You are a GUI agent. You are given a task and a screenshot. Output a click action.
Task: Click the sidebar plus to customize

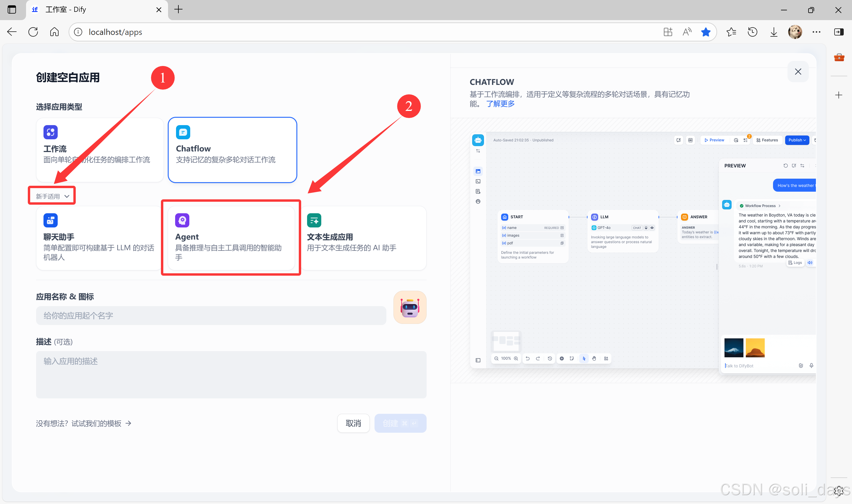(839, 95)
